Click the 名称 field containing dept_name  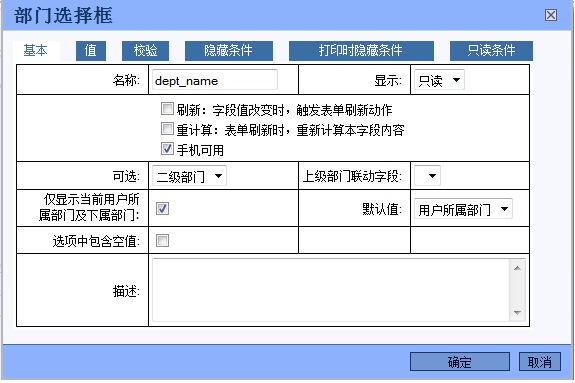point(215,80)
